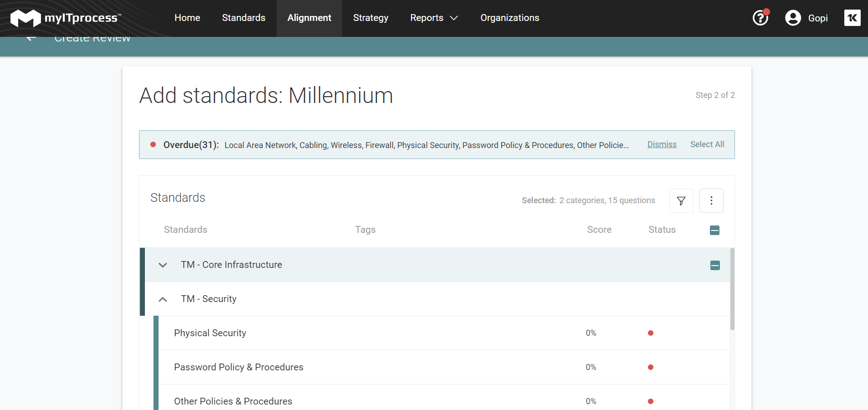Screen dimensions: 868x410
Task: Open the Standards navigation tab
Action: point(244,18)
